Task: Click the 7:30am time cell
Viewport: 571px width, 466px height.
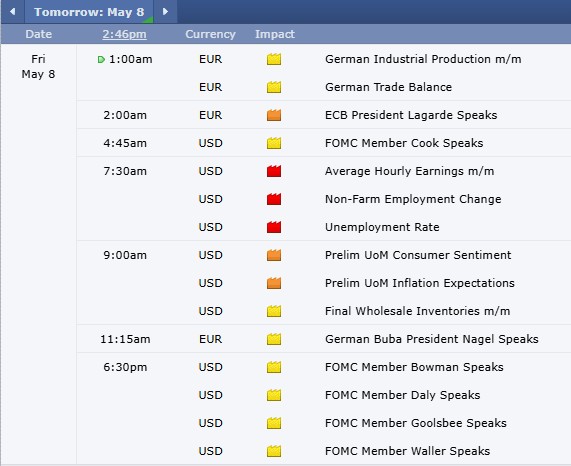Action: (125, 171)
